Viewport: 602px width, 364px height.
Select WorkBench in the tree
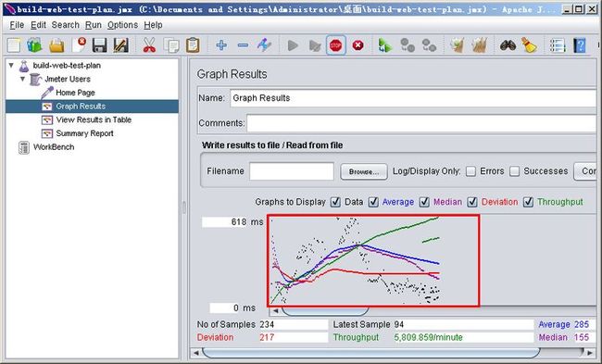tap(54, 147)
